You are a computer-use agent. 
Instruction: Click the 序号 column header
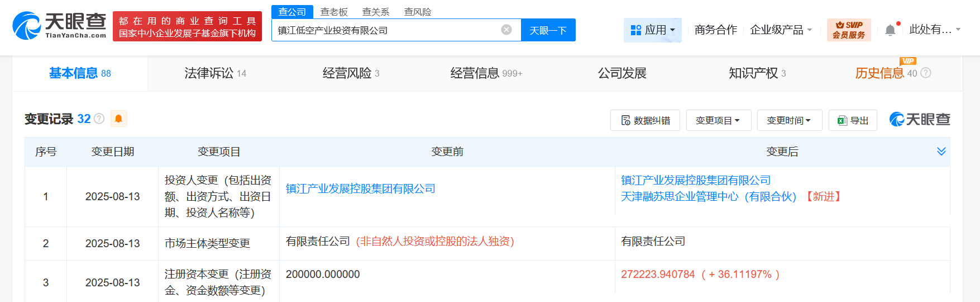(x=46, y=152)
